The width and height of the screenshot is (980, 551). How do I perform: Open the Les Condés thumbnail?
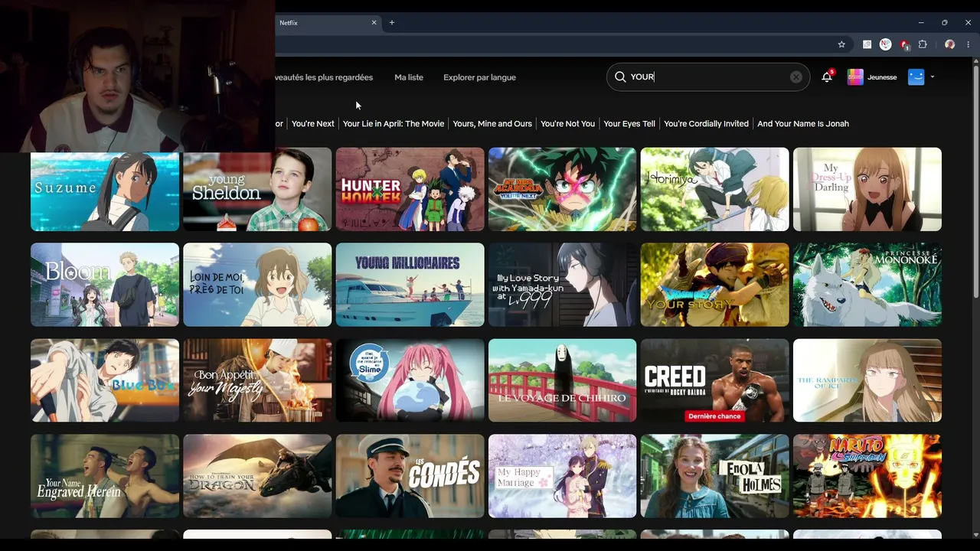[x=410, y=476]
